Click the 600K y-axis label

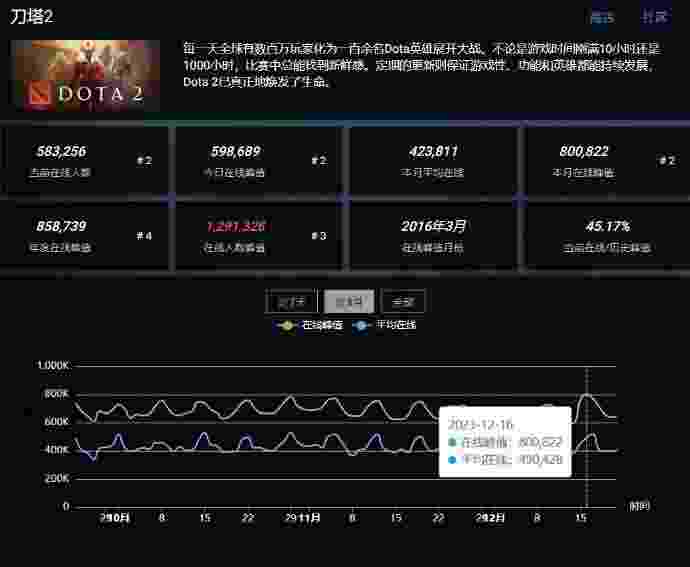click(x=57, y=421)
